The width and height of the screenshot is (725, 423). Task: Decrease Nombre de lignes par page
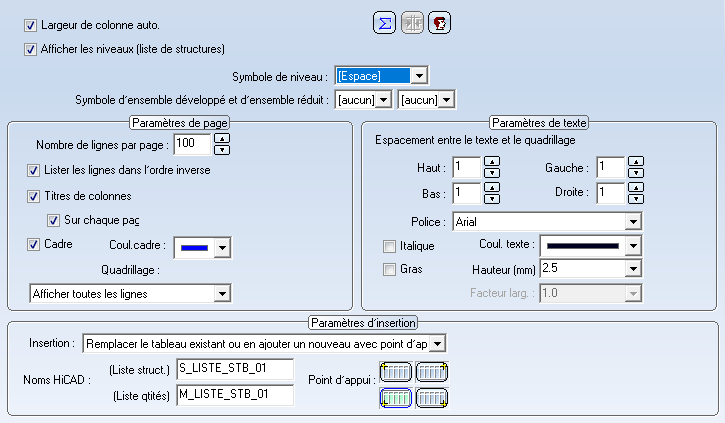(x=222, y=151)
